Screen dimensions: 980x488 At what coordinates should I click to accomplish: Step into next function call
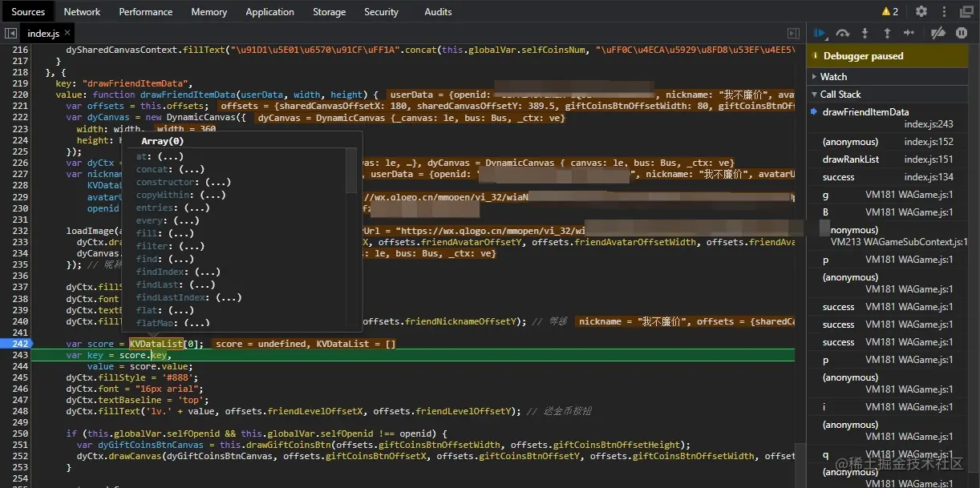click(865, 33)
